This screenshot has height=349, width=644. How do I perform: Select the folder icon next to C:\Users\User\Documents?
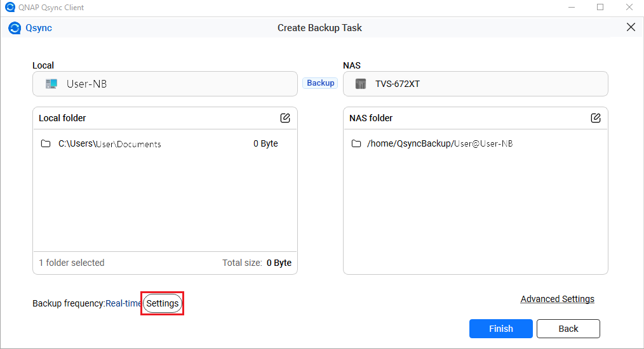click(x=46, y=144)
